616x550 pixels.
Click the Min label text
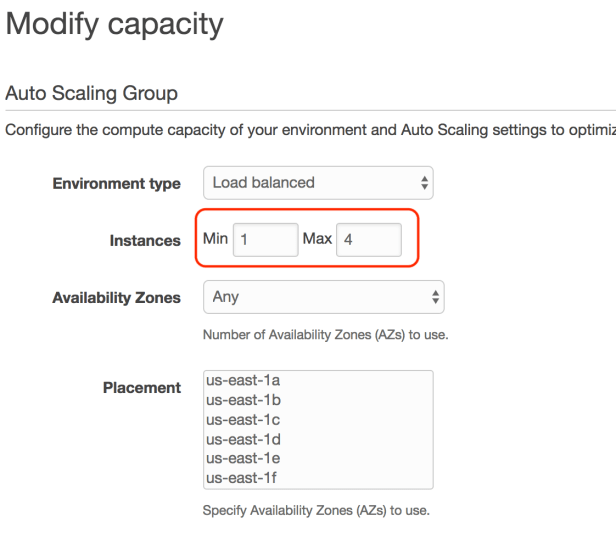[215, 239]
